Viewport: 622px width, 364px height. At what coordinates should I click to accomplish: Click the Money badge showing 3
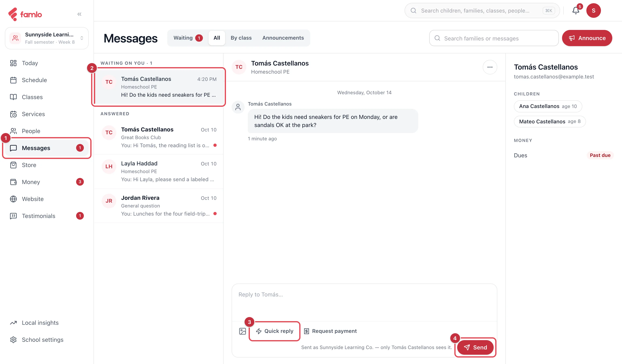[x=80, y=182]
